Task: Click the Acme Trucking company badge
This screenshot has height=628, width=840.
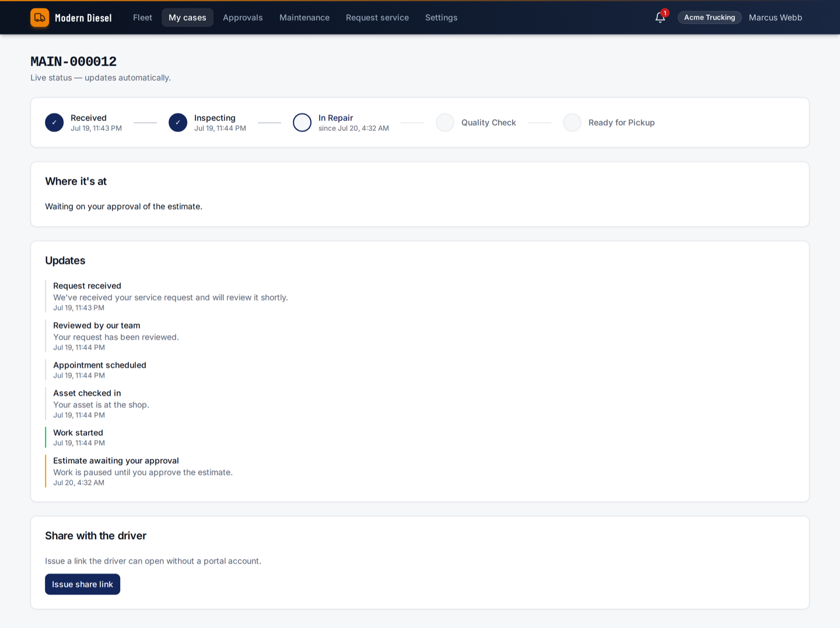Action: (709, 17)
